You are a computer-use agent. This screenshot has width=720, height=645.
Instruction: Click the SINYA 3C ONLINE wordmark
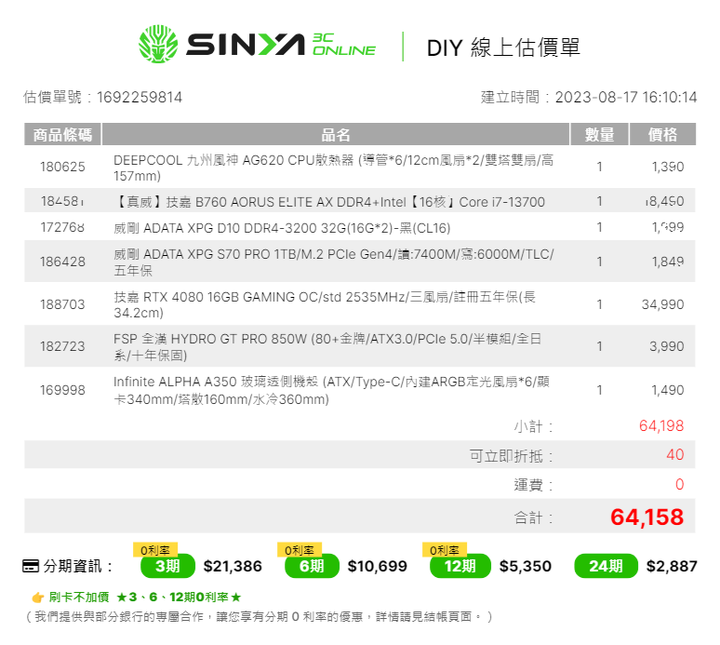[281, 45]
